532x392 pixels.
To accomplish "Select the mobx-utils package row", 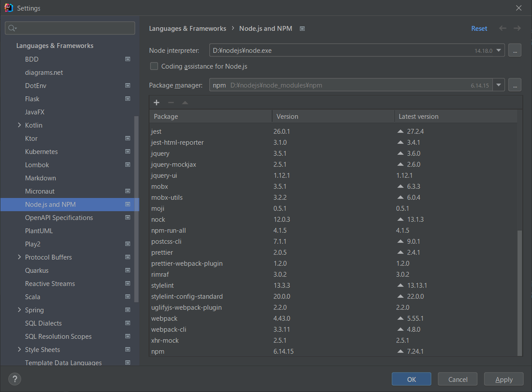I will point(333,197).
